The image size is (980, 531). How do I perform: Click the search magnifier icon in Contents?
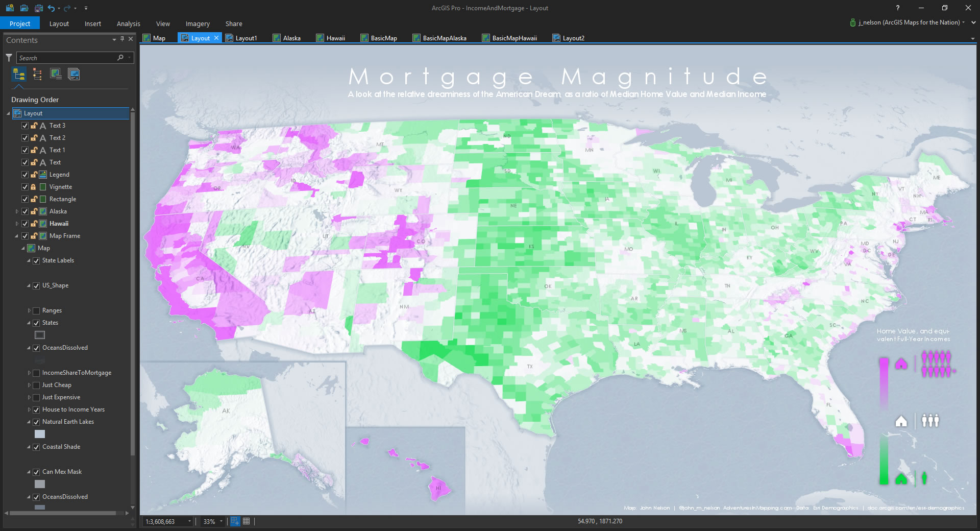click(120, 58)
